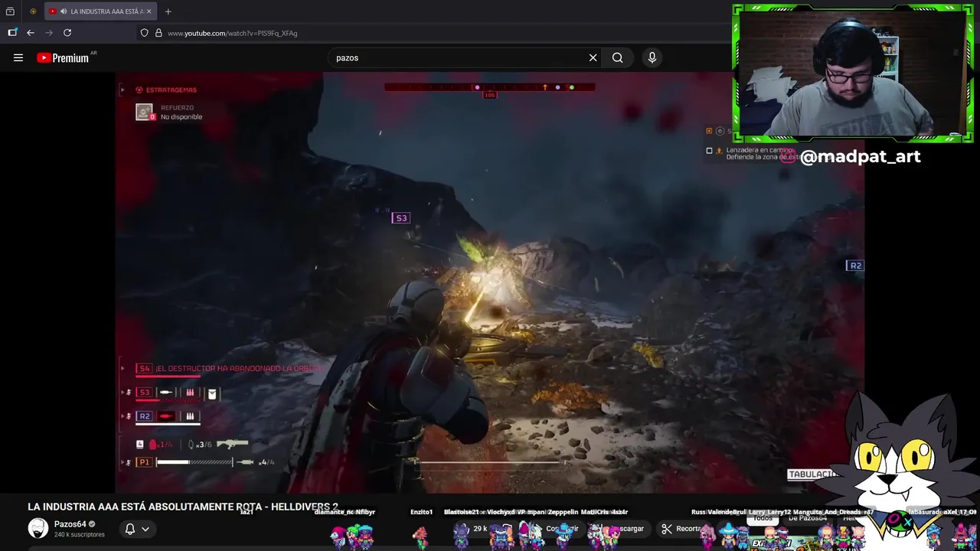Reload the page with the refresh icon
Viewport: 980px width, 551px height.
tap(67, 33)
